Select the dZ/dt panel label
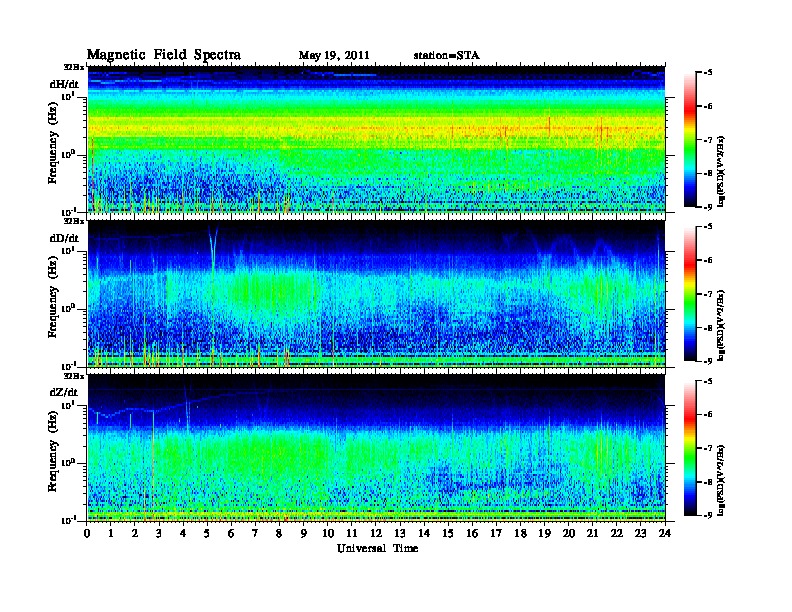This screenshot has width=792, height=612. (64, 392)
